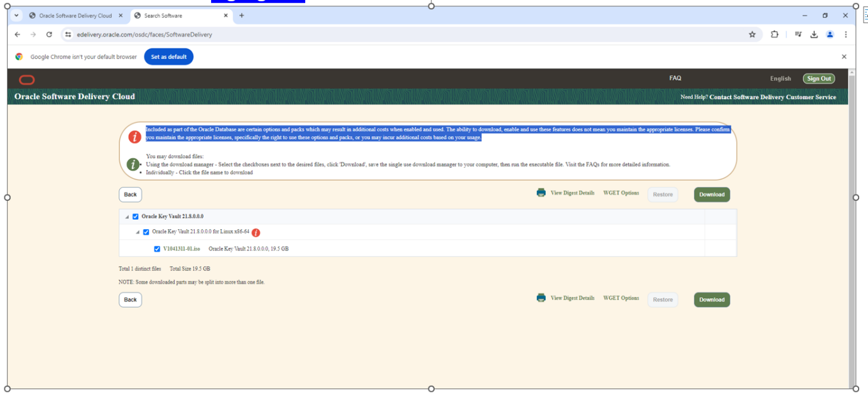Switch to Oracle Software Delivery Cloud tab
Screen dimensions: 868x398
[x=75, y=16]
